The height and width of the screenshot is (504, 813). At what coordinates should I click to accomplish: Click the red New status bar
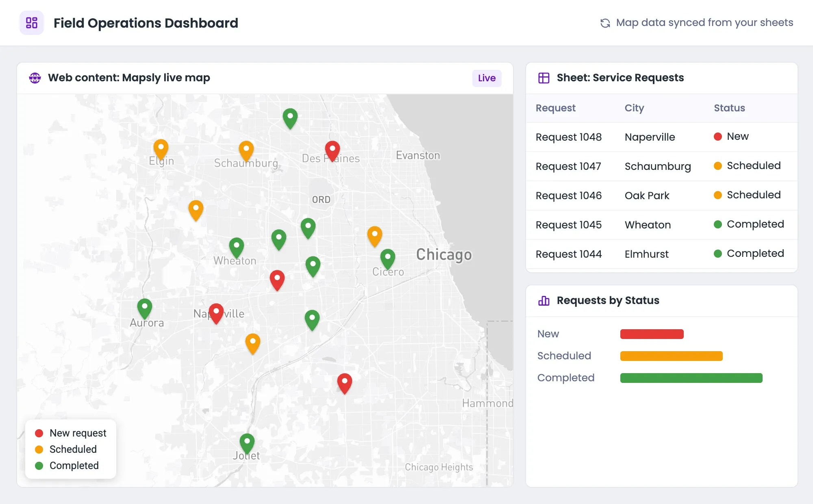tap(652, 334)
